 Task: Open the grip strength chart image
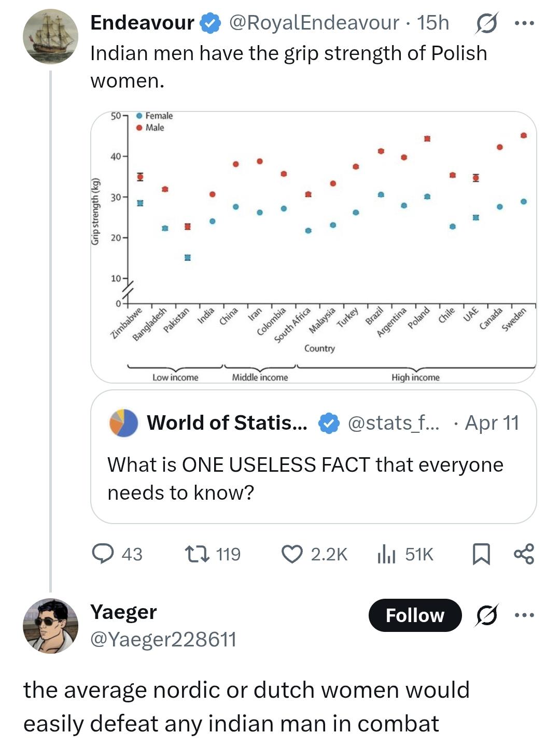click(x=313, y=247)
